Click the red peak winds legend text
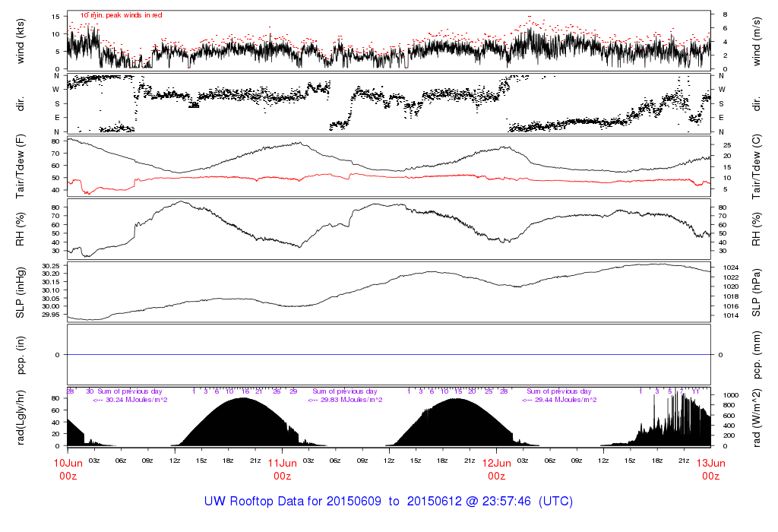Screen dimensions: 778x532 tap(121, 15)
